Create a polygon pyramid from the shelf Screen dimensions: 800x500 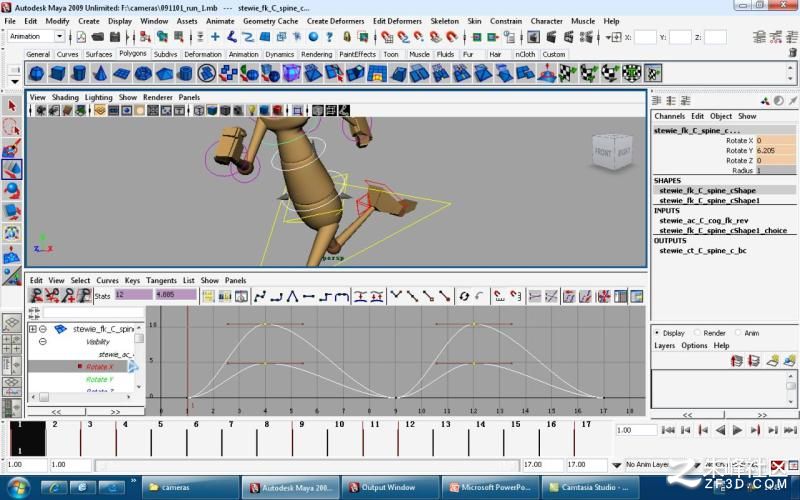tap(164, 73)
